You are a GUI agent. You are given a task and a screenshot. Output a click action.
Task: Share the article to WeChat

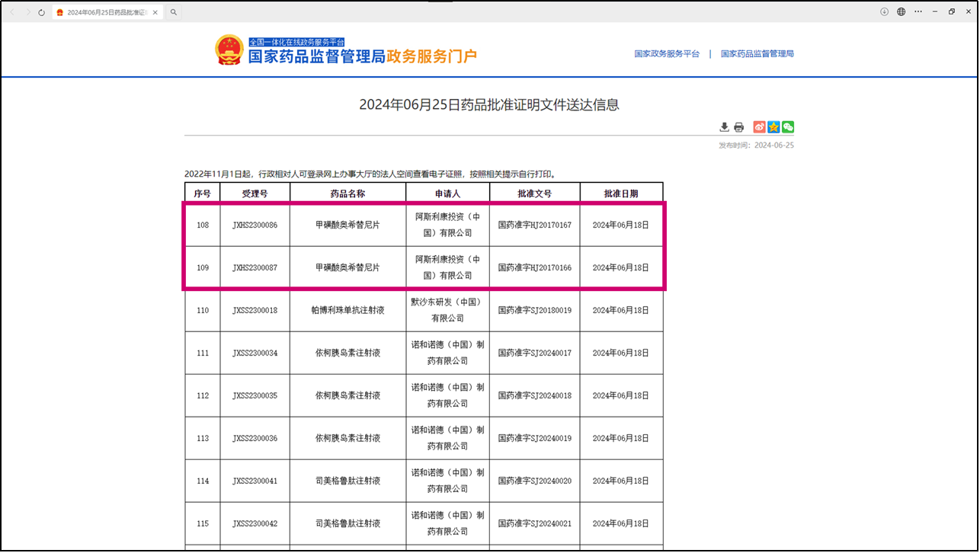point(788,127)
